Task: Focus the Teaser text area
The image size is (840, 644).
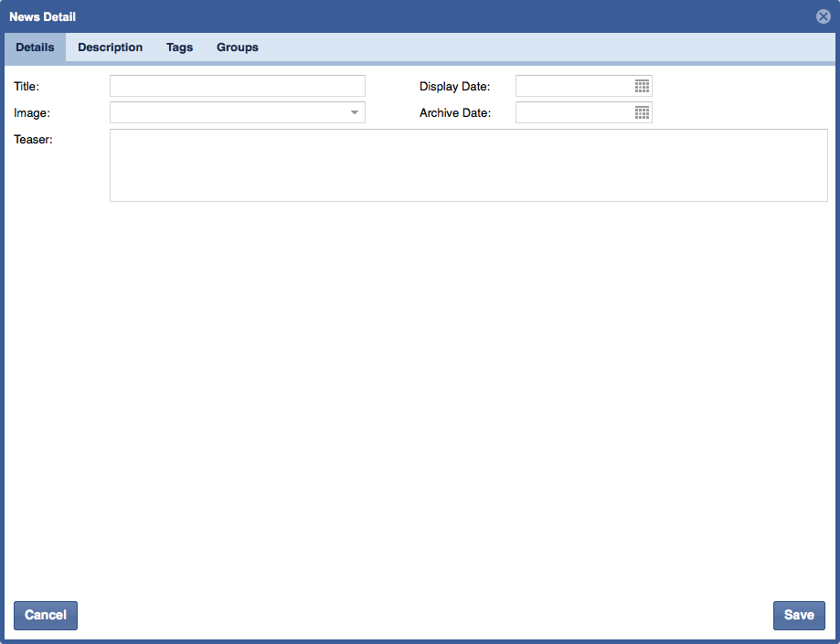Action: click(468, 164)
